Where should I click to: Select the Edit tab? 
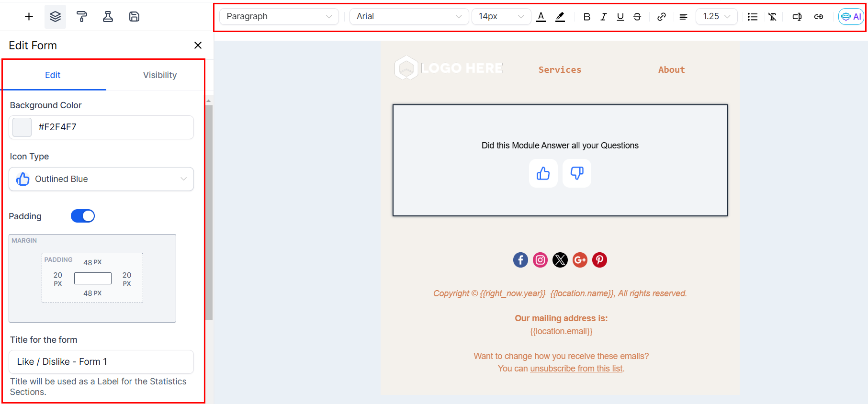[53, 75]
